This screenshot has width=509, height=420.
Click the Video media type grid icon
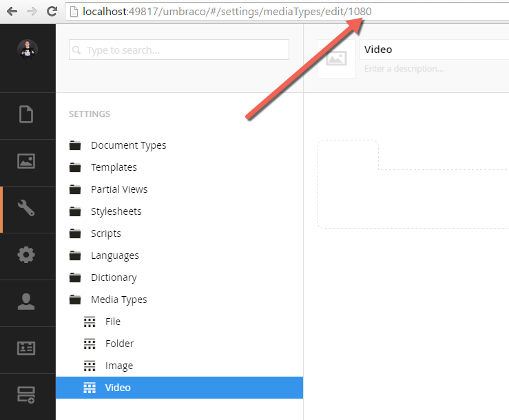pos(90,388)
